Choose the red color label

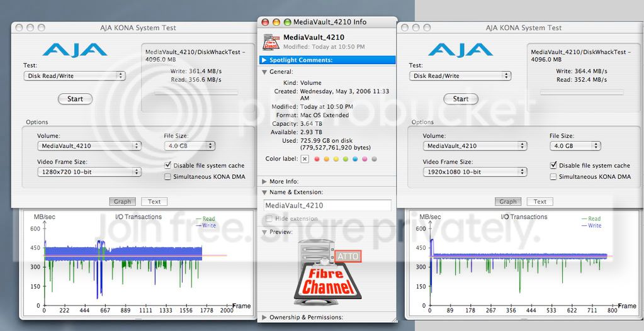pos(317,159)
